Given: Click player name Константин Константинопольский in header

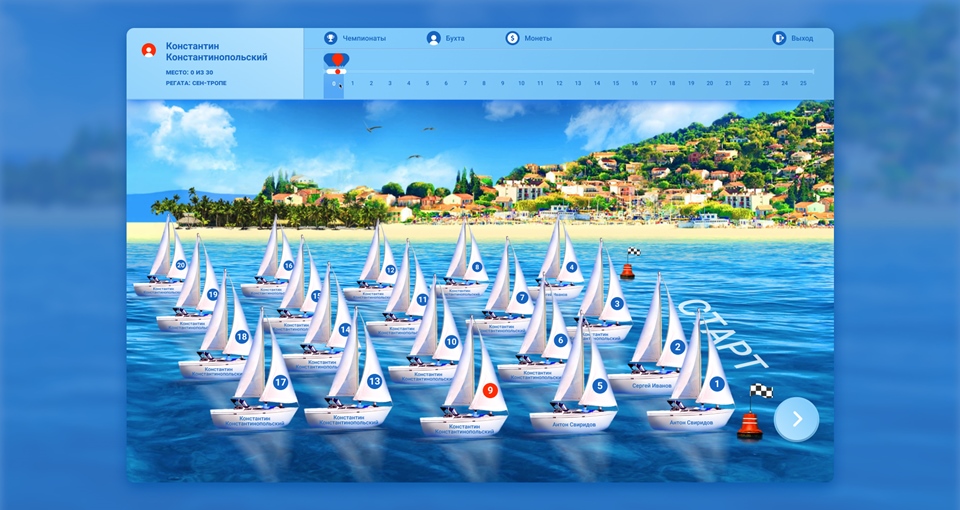Looking at the screenshot, I should coord(216,51).
